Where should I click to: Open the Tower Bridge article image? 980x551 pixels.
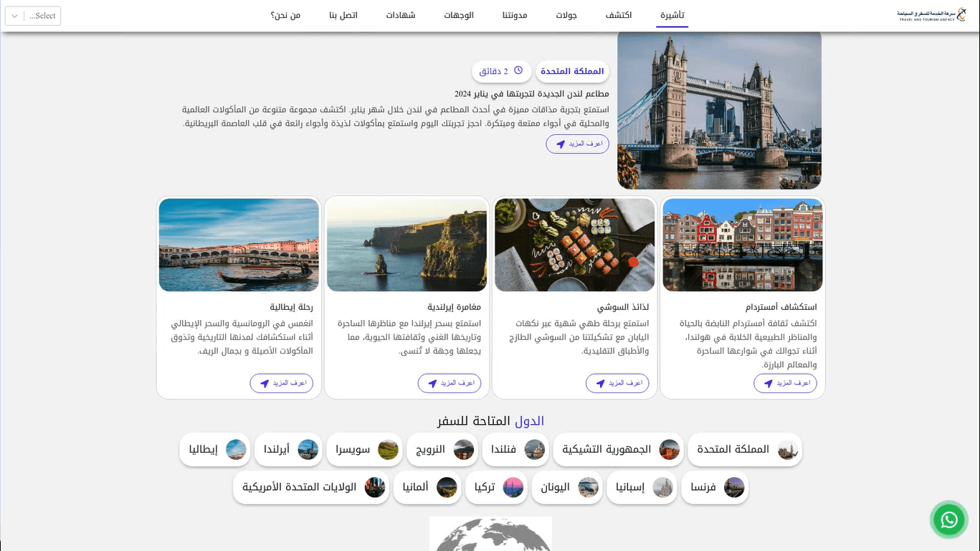point(719,109)
